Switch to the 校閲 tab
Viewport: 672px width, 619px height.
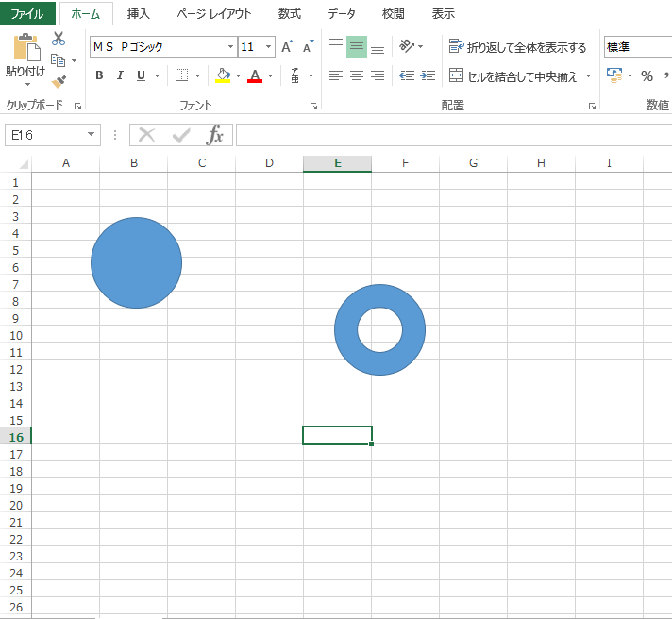[x=393, y=14]
